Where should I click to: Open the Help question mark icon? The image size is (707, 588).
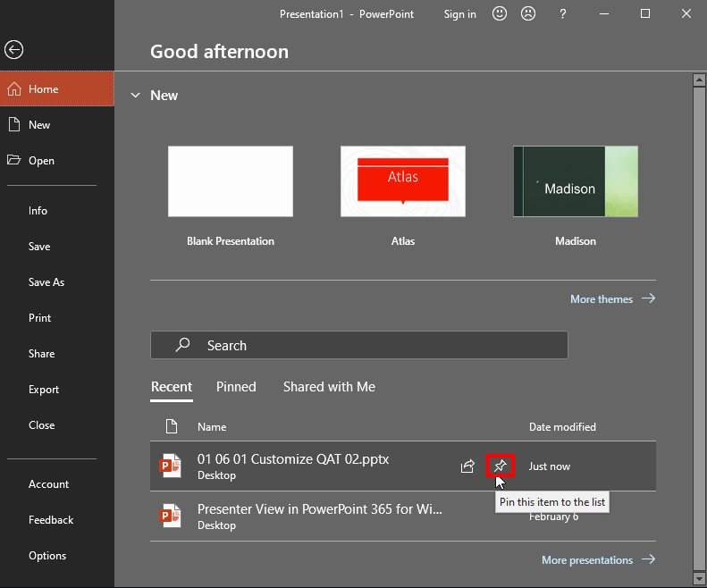click(x=562, y=14)
